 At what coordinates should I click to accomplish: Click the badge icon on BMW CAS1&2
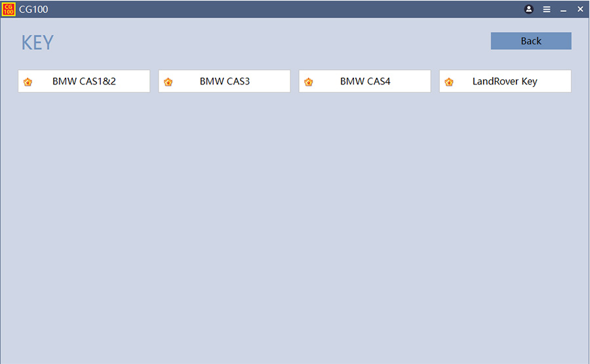pyautogui.click(x=28, y=82)
